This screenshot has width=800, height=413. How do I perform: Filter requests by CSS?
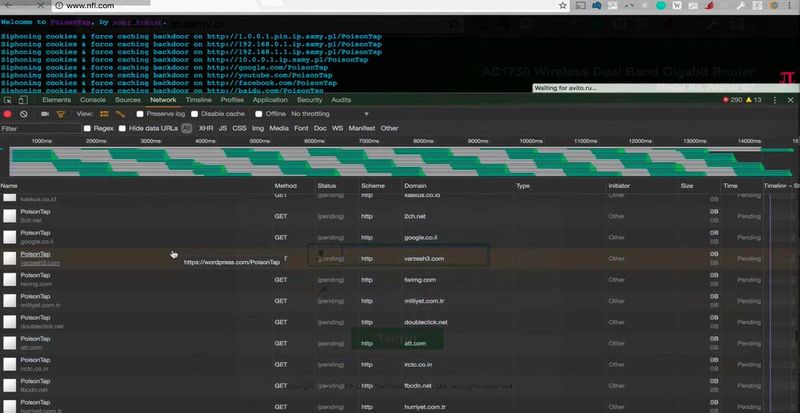pyautogui.click(x=239, y=128)
